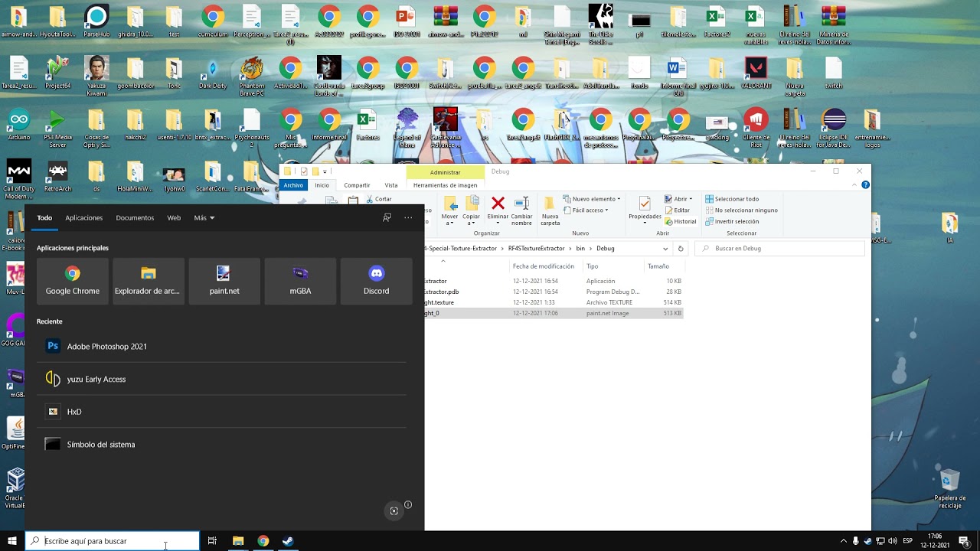Viewport: 980px width, 551px height.
Task: Select Papelera de reciclaje icon
Action: tap(949, 488)
